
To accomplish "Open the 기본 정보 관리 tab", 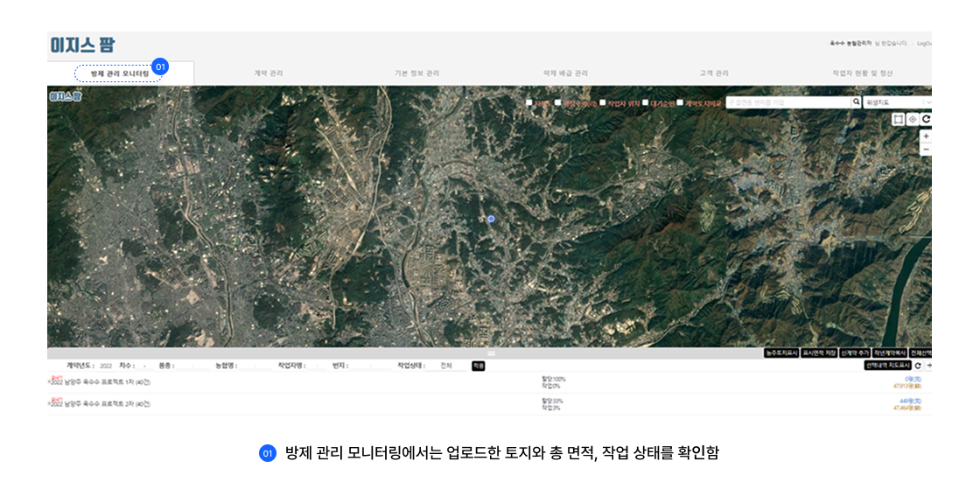I will (416, 73).
